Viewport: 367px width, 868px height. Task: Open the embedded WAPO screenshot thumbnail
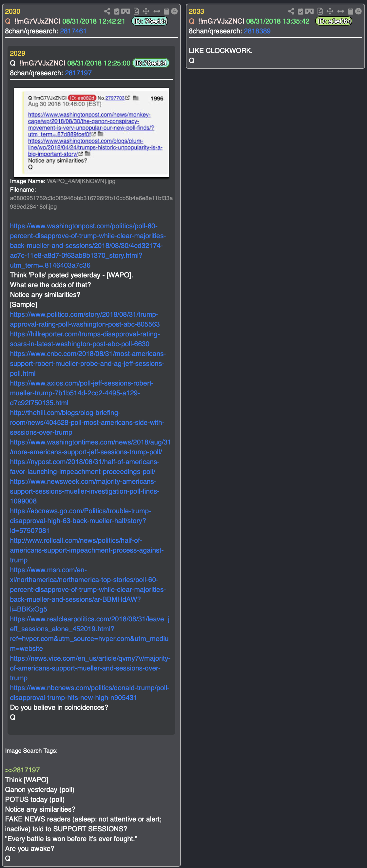coord(91,132)
